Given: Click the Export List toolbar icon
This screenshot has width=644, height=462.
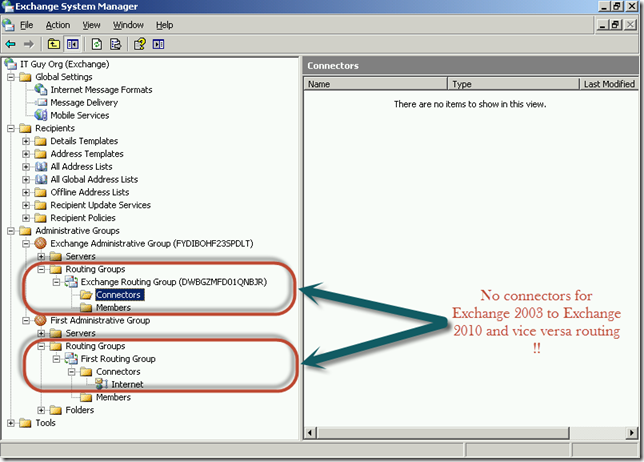Looking at the screenshot, I should [116, 44].
